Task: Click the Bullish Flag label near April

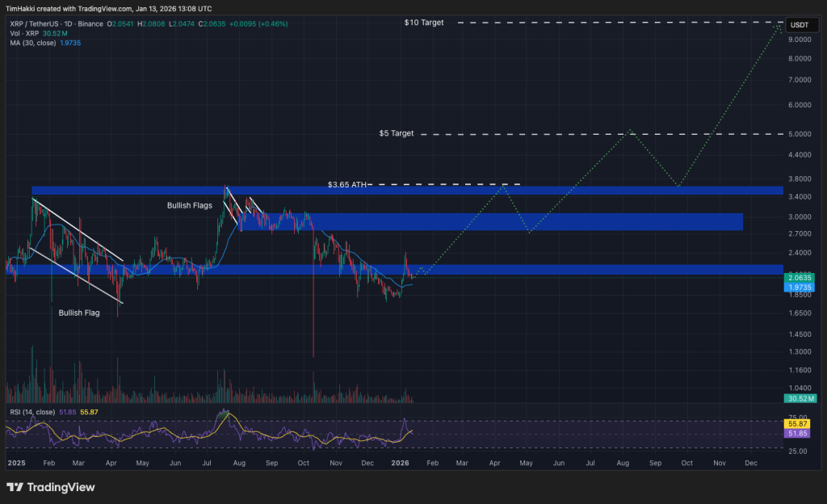Action: [x=79, y=312]
